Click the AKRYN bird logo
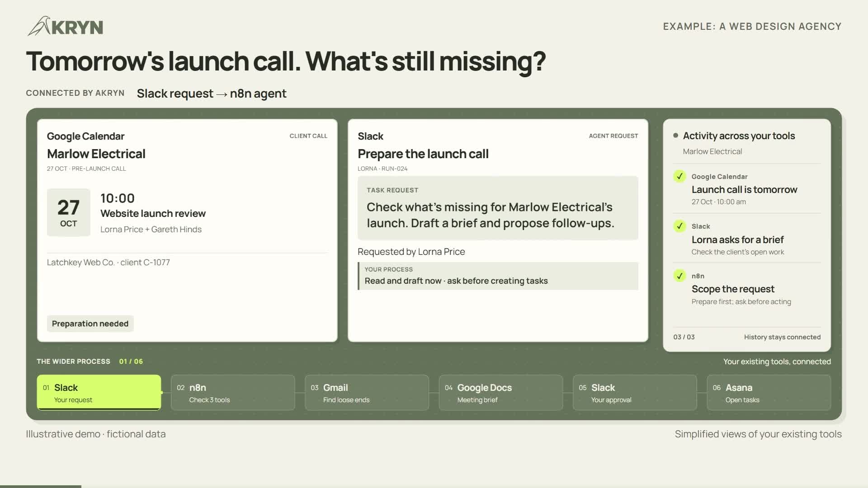Screen dimensions: 868x488 coord(65,26)
